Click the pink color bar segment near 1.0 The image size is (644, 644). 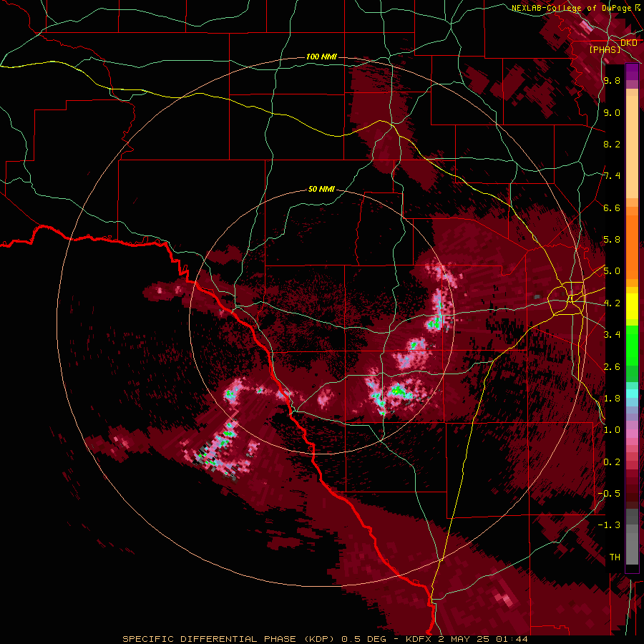pyautogui.click(x=632, y=433)
